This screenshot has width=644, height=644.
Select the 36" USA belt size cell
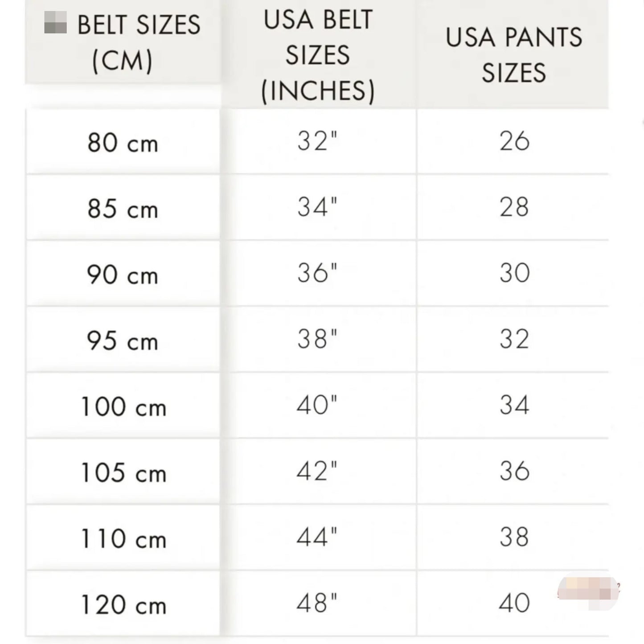point(318,274)
